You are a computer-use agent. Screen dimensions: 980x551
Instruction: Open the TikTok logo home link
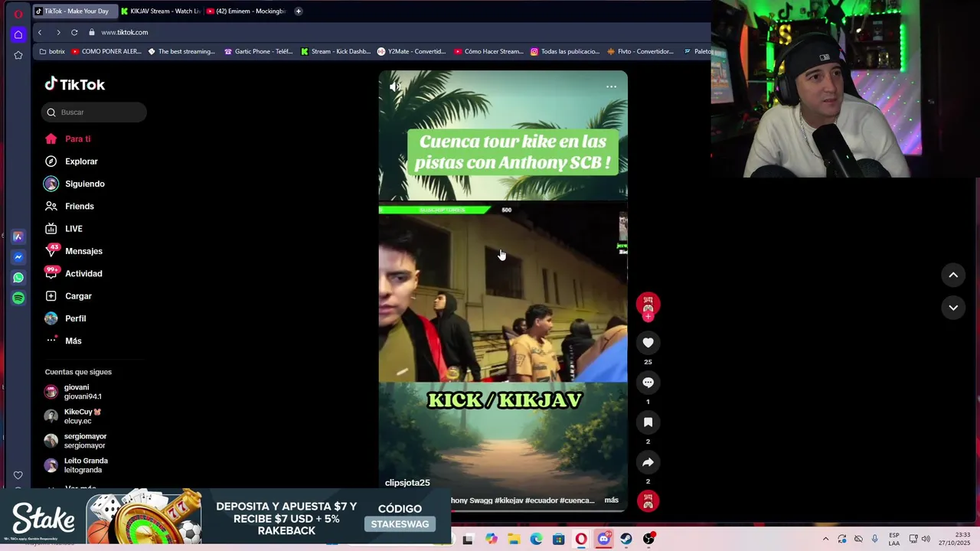click(74, 84)
